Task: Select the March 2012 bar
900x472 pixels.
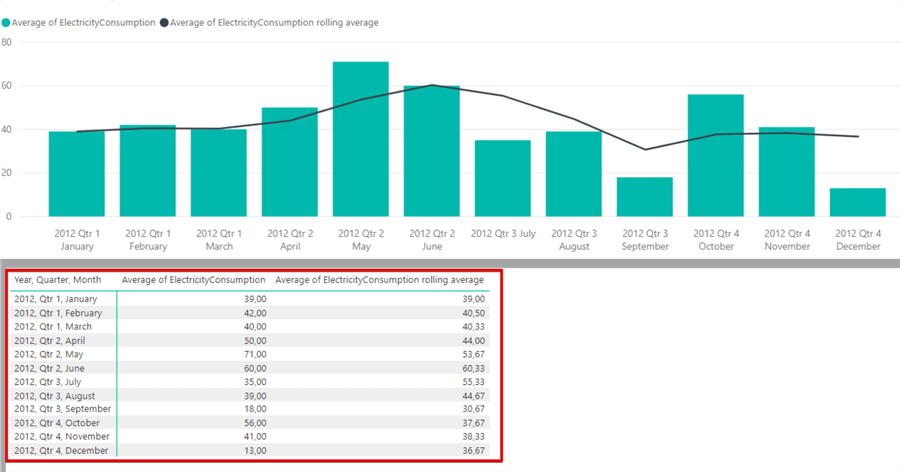Action: click(x=219, y=173)
